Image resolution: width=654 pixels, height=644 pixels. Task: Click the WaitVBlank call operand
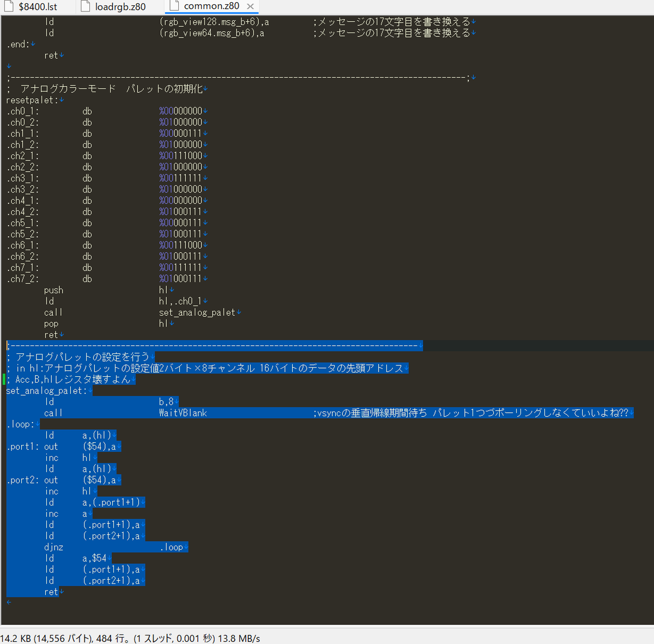click(x=183, y=413)
